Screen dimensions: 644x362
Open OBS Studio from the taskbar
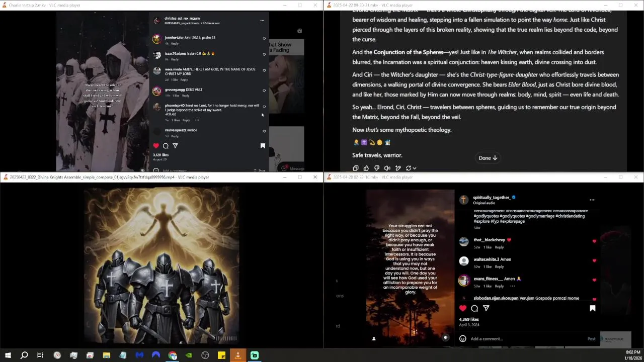click(x=205, y=355)
